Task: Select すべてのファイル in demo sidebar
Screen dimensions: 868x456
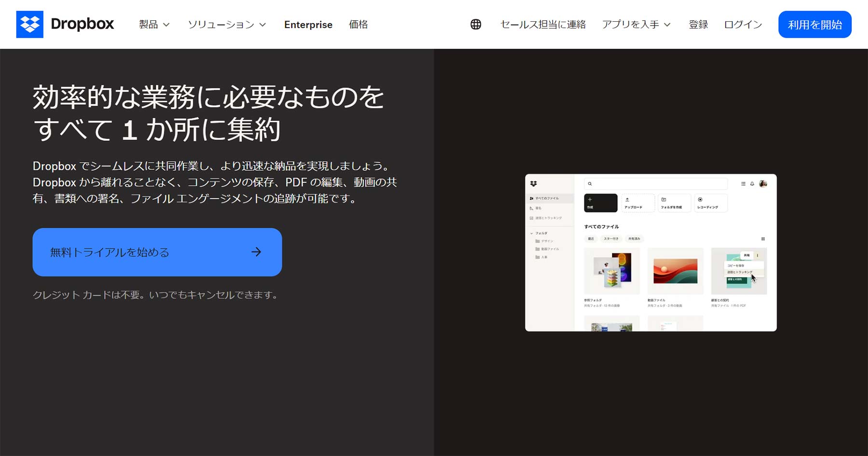Action: tap(550, 198)
